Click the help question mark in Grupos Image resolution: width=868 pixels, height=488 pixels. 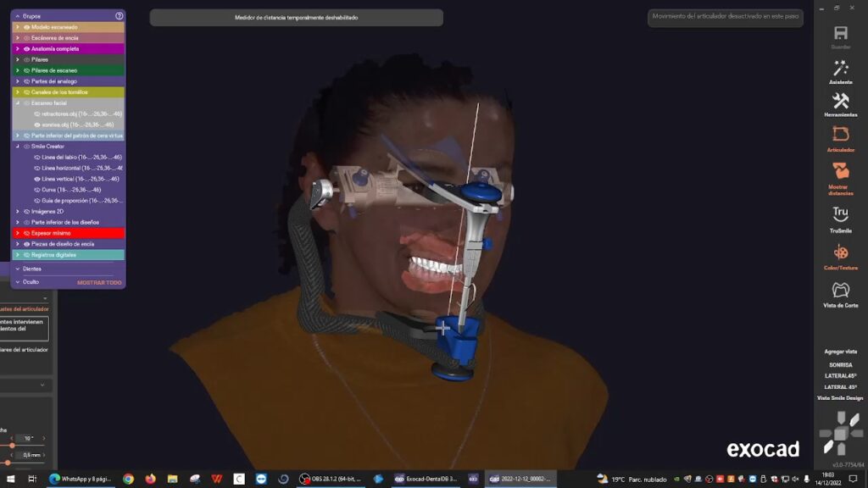click(x=119, y=16)
